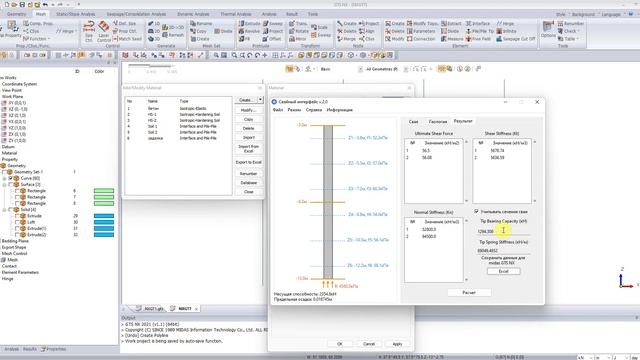
Task: Open the Файл menu in pile dialog
Action: point(278,110)
